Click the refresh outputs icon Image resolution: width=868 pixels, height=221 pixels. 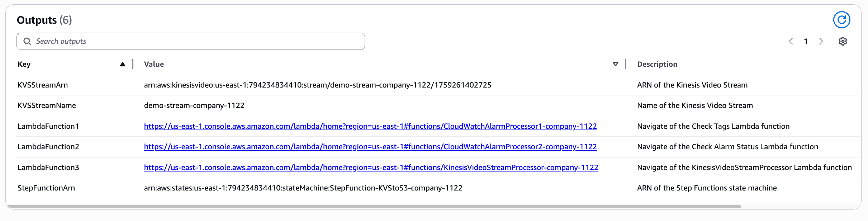point(842,20)
